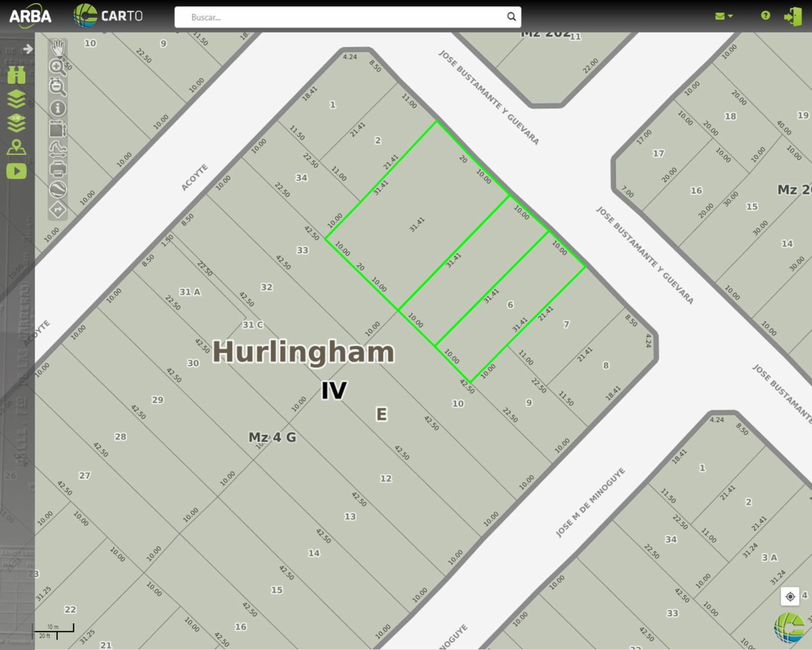Open the help question mark
The height and width of the screenshot is (650, 812).
tap(765, 16)
